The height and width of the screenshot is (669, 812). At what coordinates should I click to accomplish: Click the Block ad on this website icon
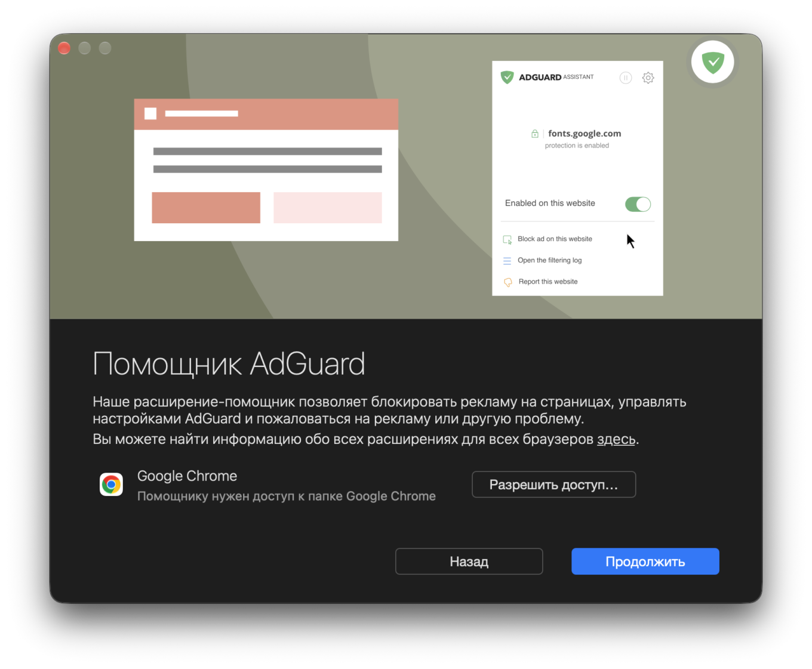(x=507, y=239)
